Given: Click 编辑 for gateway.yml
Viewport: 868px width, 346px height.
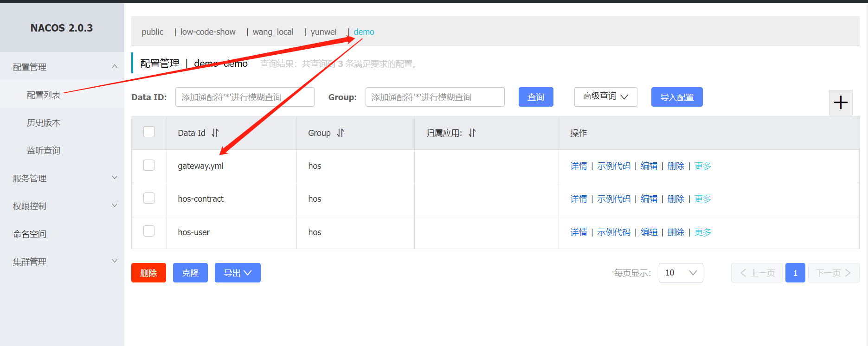Looking at the screenshot, I should tap(649, 166).
